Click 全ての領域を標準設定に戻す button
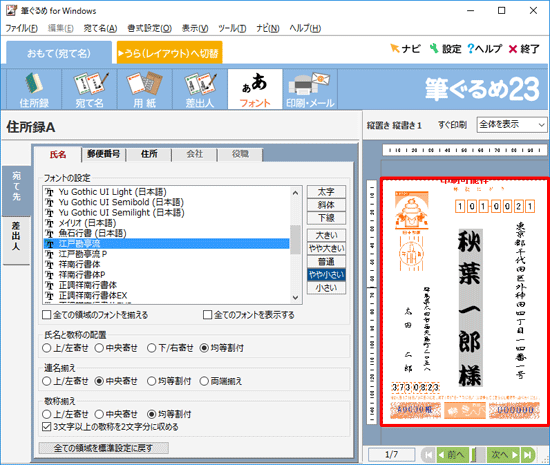Image resolution: width=550 pixels, height=465 pixels. click(x=103, y=448)
